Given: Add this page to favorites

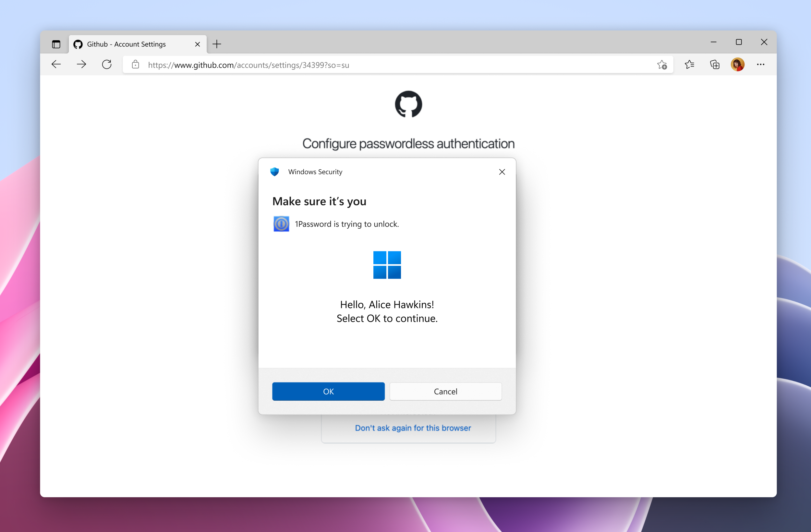Looking at the screenshot, I should [662, 65].
